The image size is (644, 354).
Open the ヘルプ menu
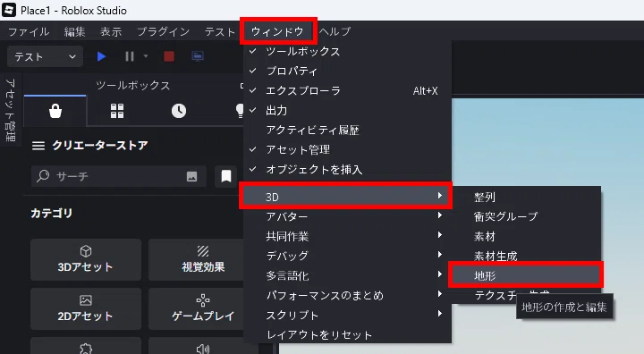pos(335,31)
